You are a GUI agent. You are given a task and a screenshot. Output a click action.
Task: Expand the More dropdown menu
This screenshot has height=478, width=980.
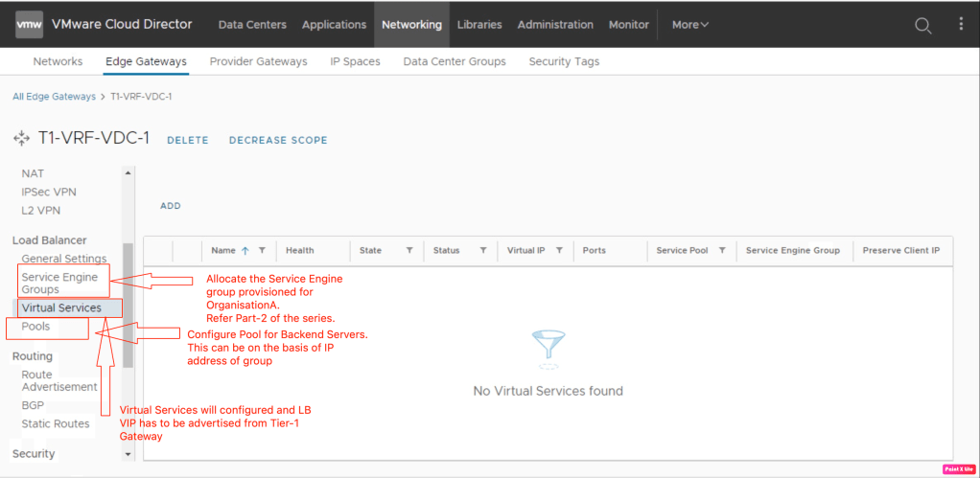pos(690,25)
